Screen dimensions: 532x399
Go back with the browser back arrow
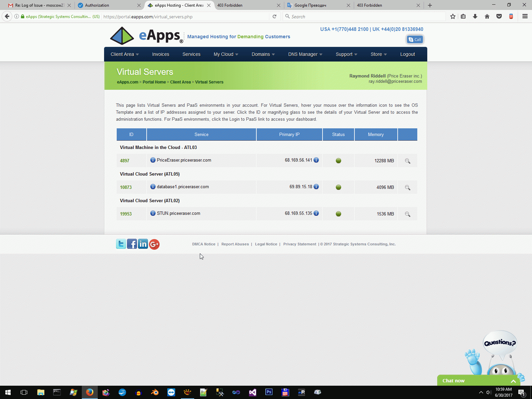pyautogui.click(x=7, y=16)
